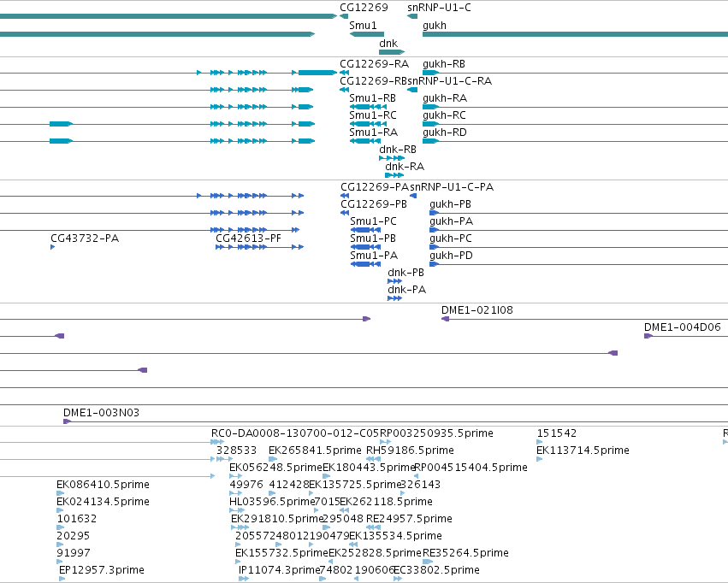Click the Smu1 gene label
This screenshot has width=728, height=583.
pyautogui.click(x=363, y=26)
